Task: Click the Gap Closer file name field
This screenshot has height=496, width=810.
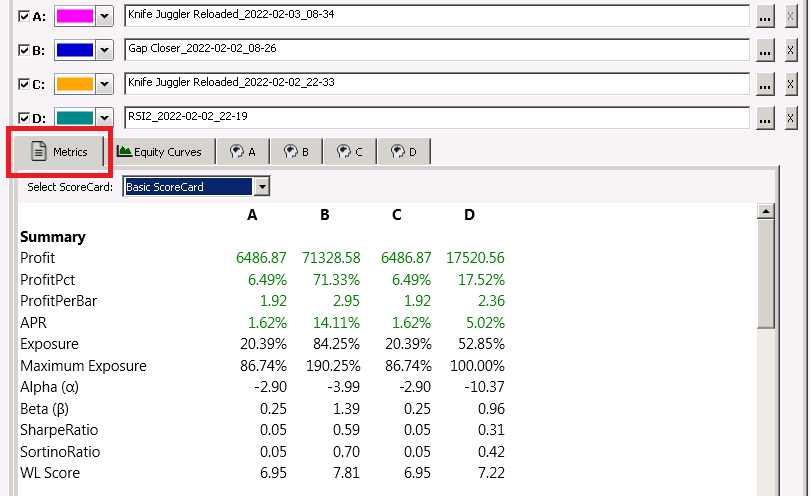Action: pyautogui.click(x=436, y=50)
